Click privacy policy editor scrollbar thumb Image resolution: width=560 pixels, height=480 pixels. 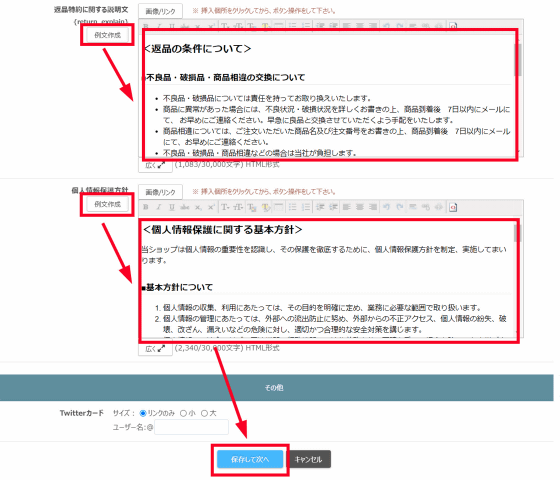pos(517,233)
